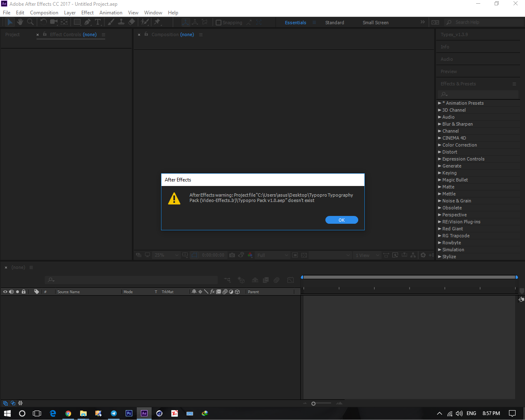Switch to the Essentials workspace

[295, 23]
